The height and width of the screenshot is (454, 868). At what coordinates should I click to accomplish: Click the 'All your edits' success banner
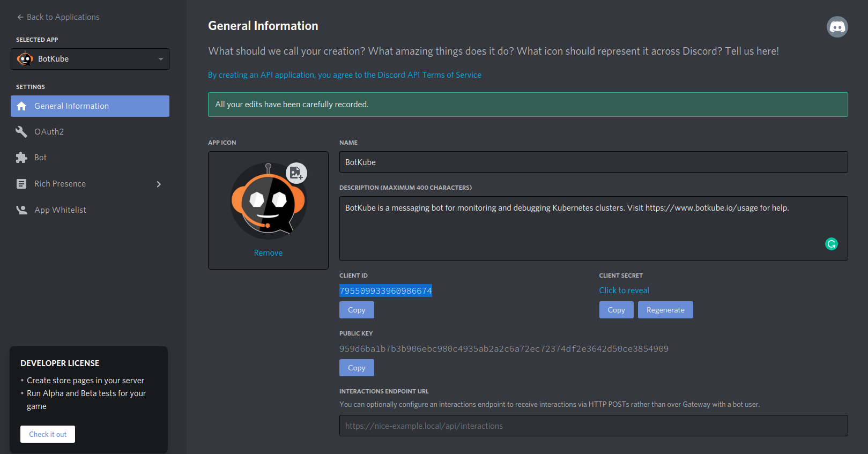[528, 105]
